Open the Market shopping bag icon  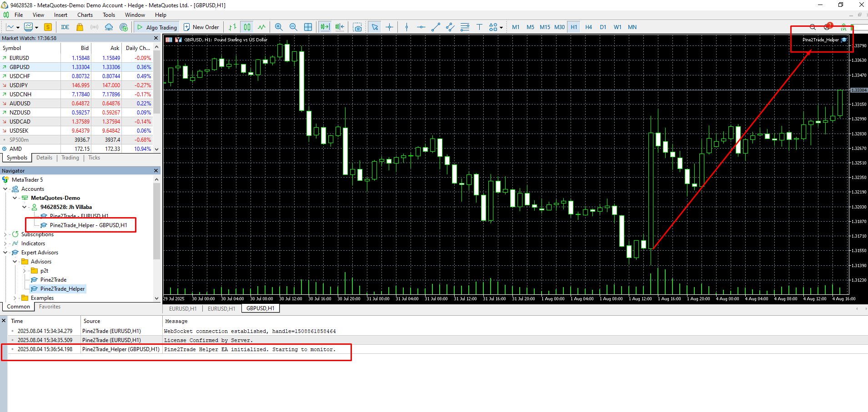(x=80, y=27)
